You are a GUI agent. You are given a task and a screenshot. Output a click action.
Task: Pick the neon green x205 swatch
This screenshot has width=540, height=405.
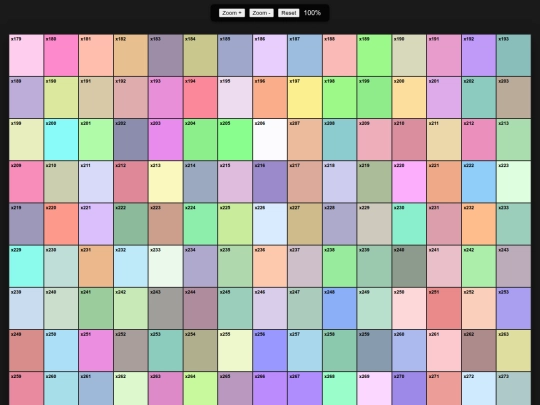[x=235, y=139]
